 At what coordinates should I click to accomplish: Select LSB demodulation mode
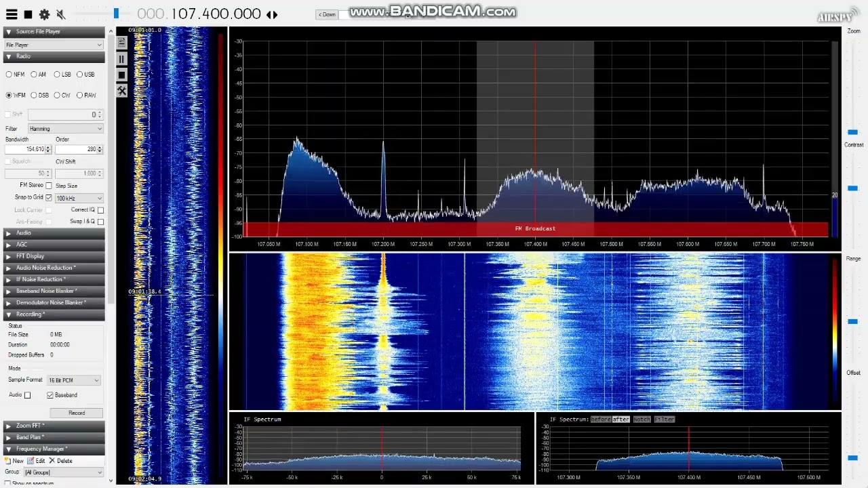point(62,75)
